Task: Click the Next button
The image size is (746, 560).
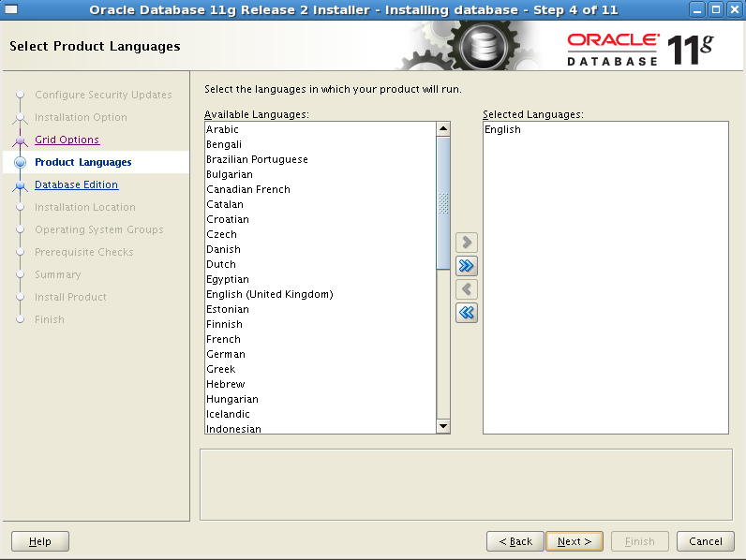Action: pos(574,541)
